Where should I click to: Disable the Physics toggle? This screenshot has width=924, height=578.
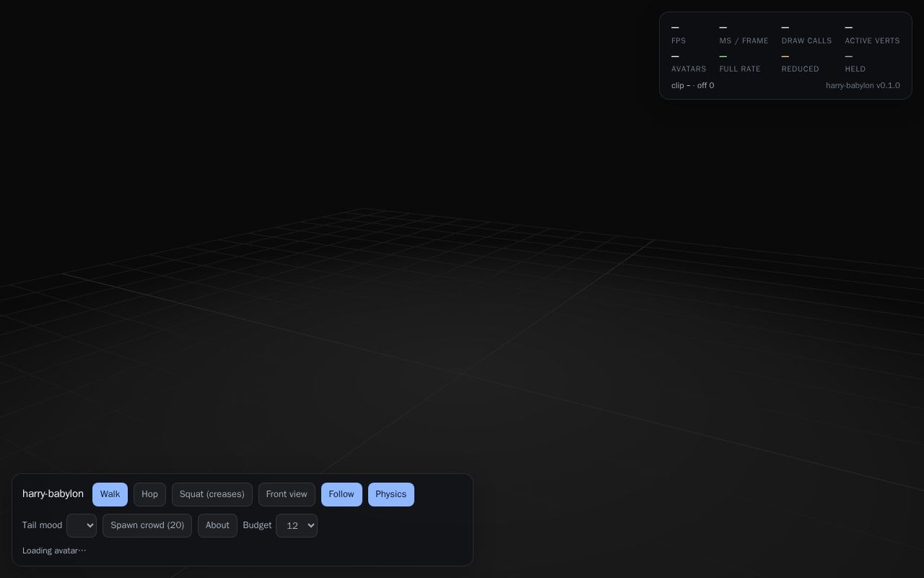pos(391,494)
